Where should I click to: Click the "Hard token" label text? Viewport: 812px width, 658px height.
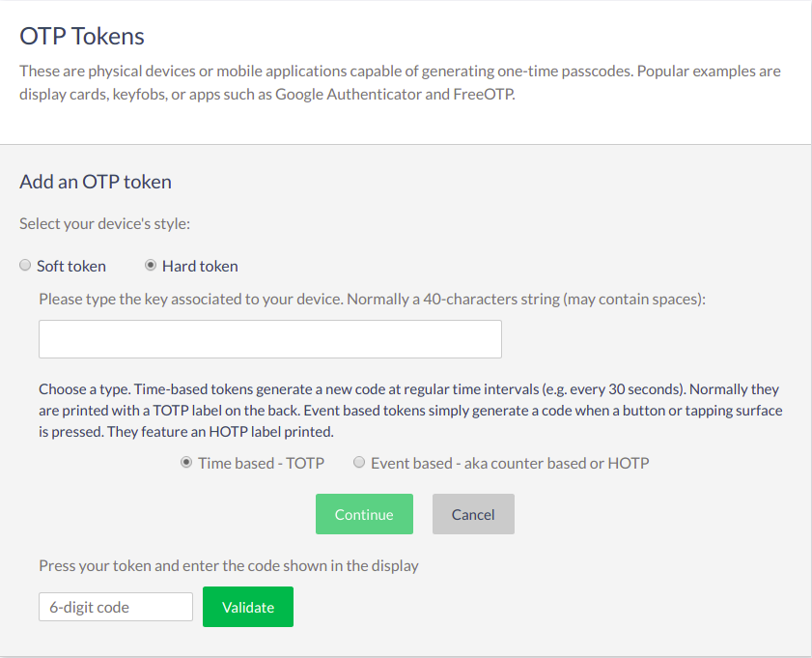[x=200, y=266]
